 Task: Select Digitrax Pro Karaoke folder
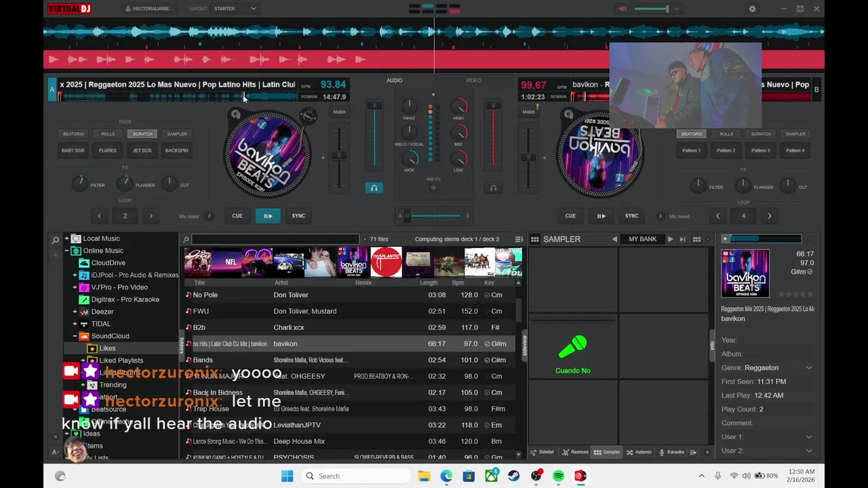pos(125,300)
